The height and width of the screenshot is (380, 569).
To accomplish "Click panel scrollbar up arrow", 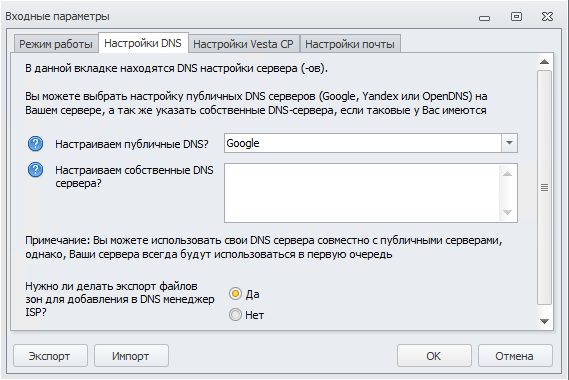I will point(544,62).
